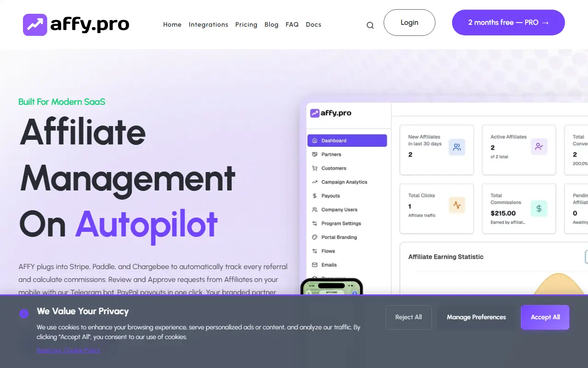Viewport: 588px width, 368px height.
Task: Open the Pricing page from navigation
Action: point(246,25)
